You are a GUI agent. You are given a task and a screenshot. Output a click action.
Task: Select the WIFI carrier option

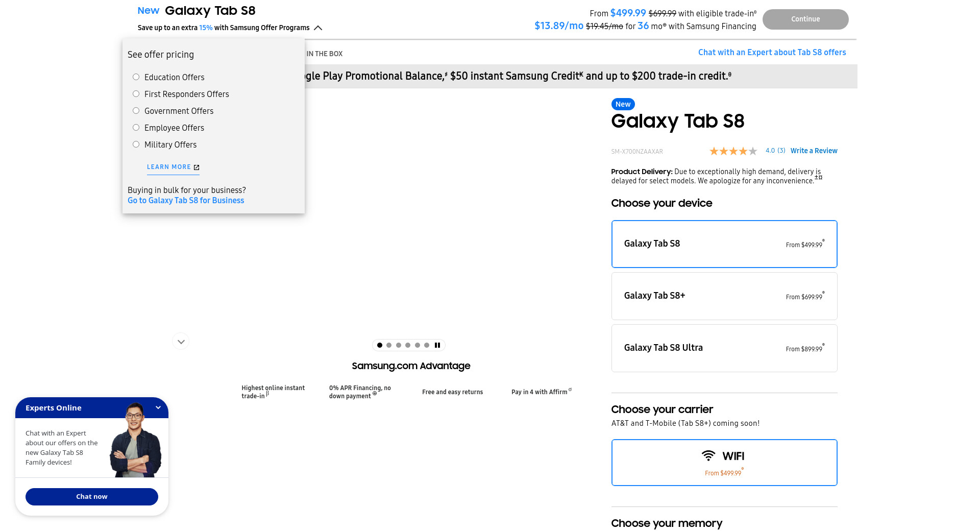tap(724, 463)
